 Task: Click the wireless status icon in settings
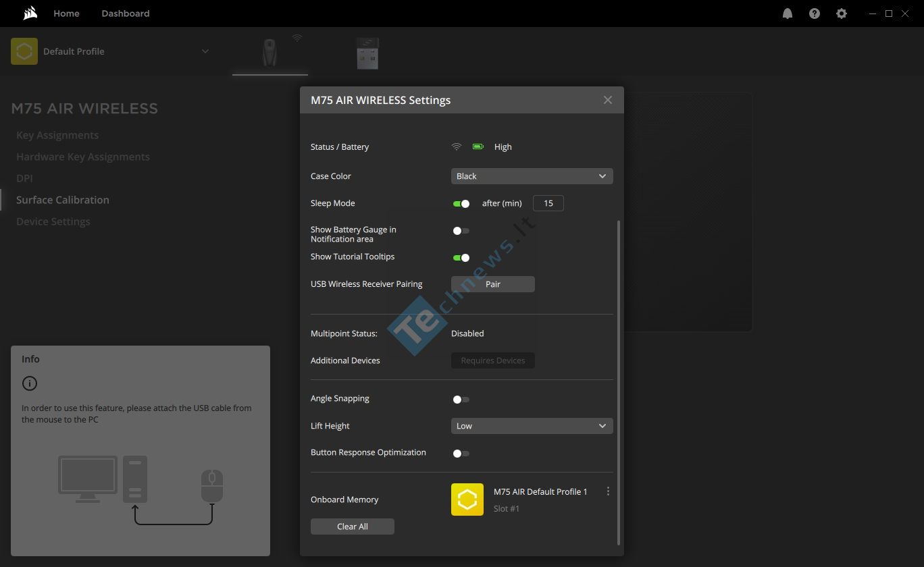pos(457,146)
